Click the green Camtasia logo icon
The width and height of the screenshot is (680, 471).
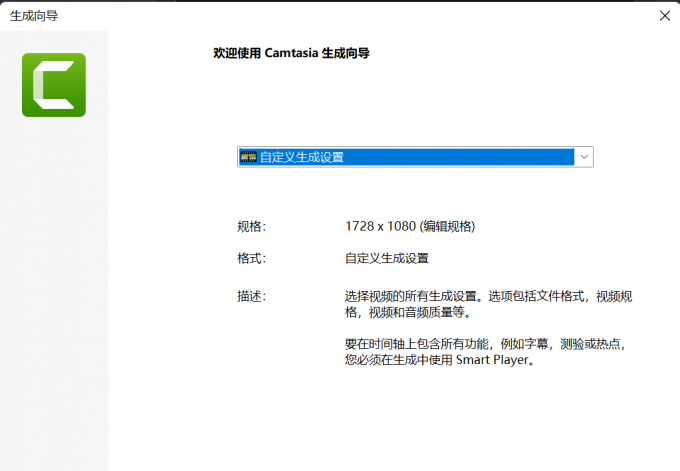(54, 85)
